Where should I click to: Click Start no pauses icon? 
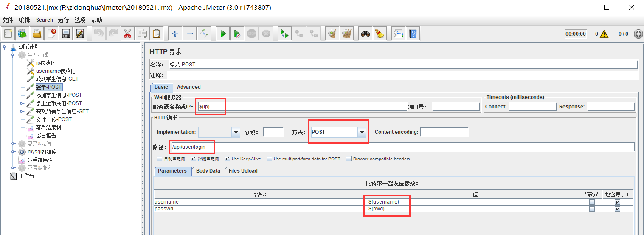click(237, 33)
